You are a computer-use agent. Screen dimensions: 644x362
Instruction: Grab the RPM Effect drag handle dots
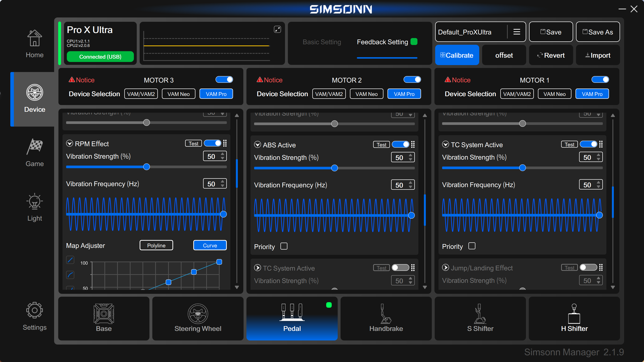click(x=225, y=143)
